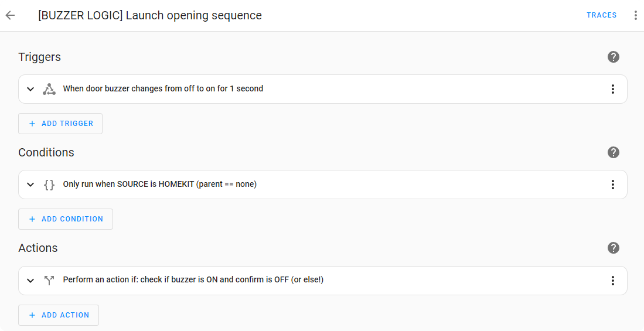
Task: Expand the door buzzer trigger row
Action: pos(30,89)
